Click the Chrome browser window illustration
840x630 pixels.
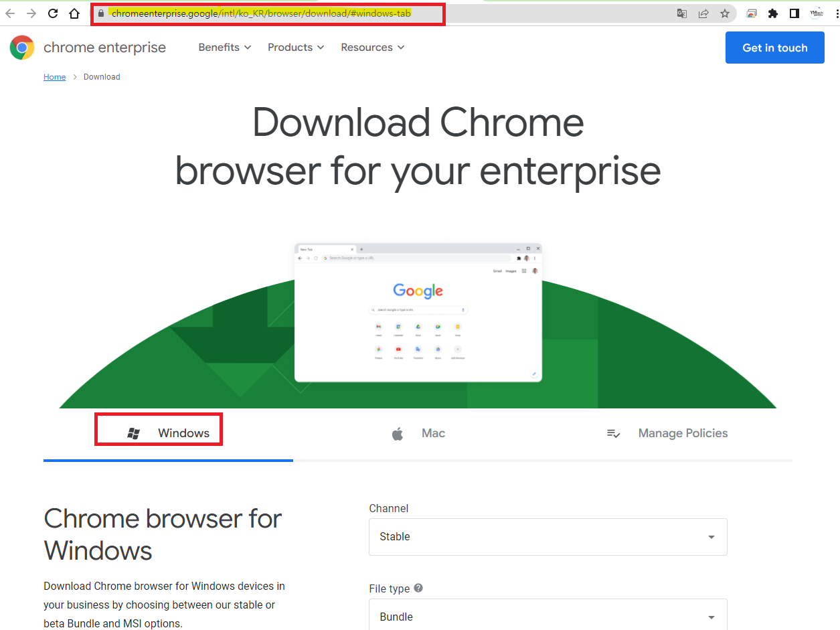pyautogui.click(x=418, y=312)
